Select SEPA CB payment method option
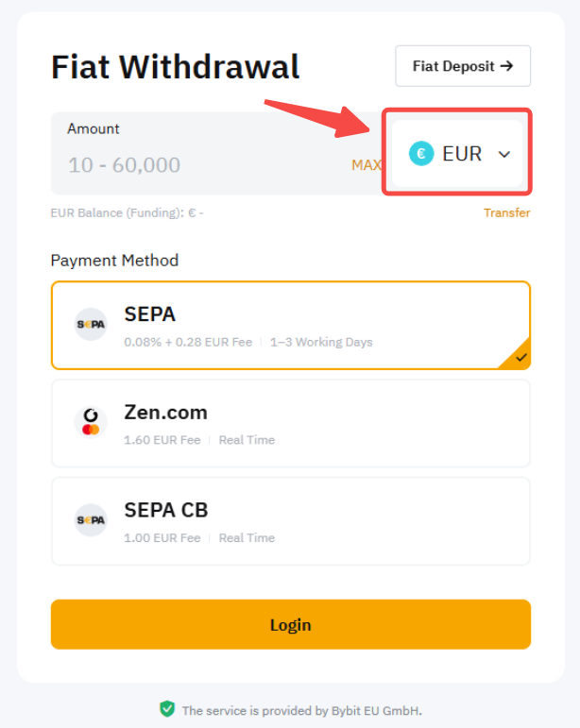 [290, 521]
